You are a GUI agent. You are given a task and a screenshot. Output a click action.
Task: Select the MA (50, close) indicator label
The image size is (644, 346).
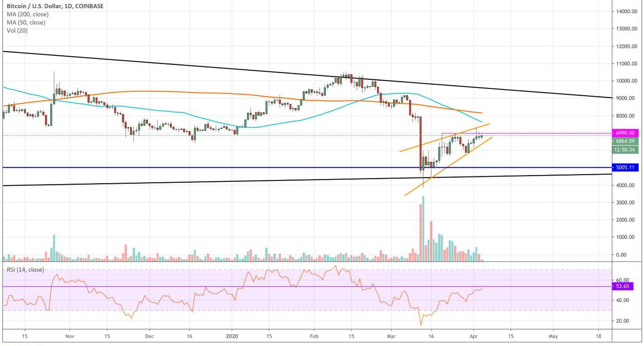tap(26, 22)
